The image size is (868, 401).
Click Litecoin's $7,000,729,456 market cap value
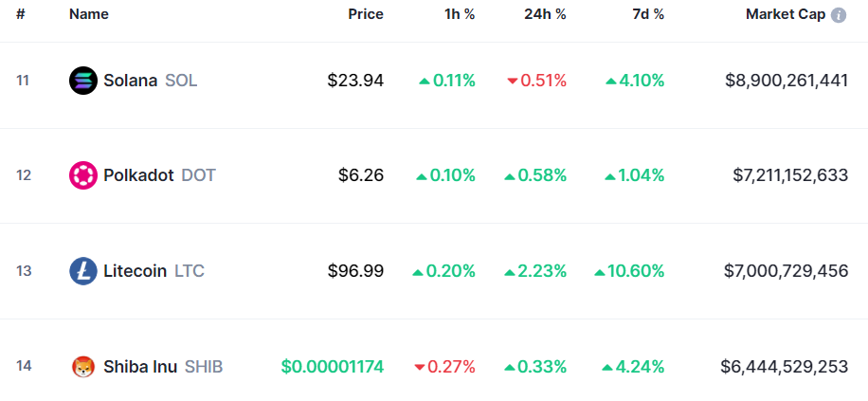pyautogui.click(x=787, y=271)
